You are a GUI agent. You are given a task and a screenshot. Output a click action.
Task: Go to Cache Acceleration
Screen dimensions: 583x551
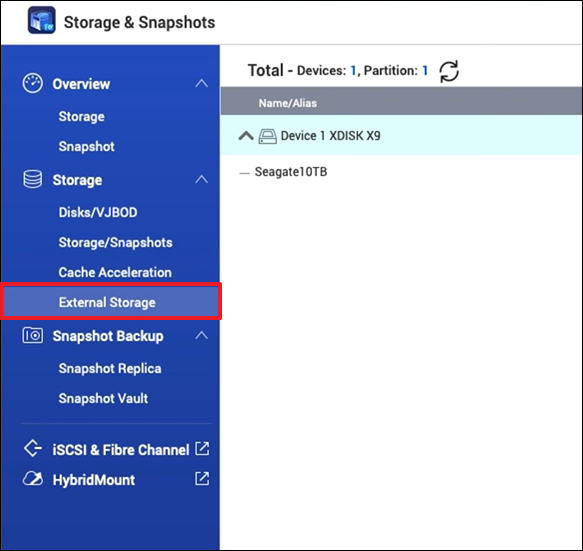(x=115, y=272)
